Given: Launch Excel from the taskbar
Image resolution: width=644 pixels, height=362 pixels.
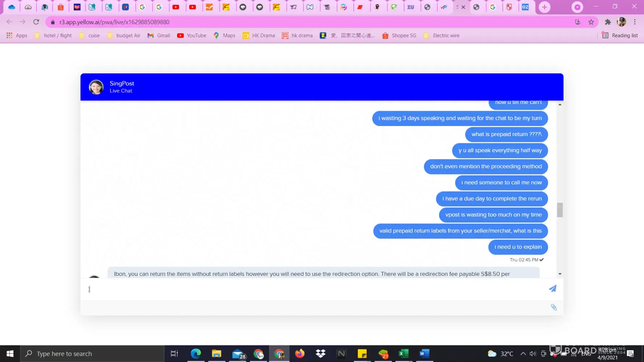Looking at the screenshot, I should pyautogui.click(x=403, y=354).
